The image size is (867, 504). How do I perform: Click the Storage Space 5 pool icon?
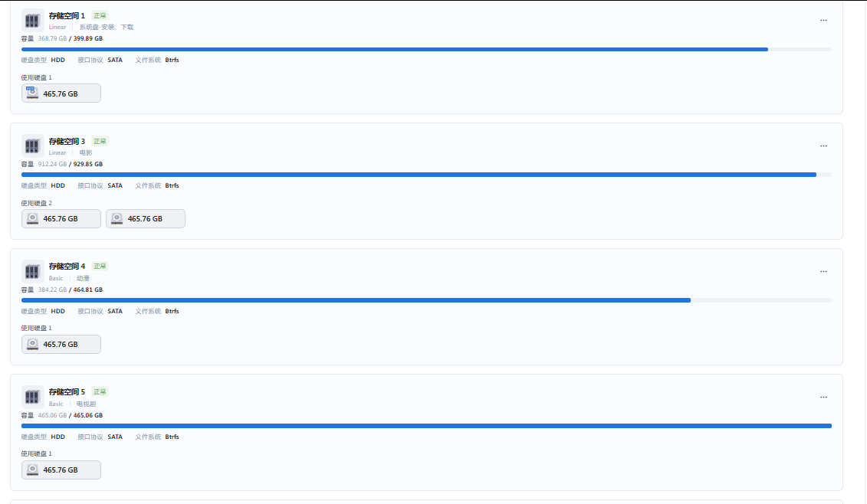(x=32, y=398)
